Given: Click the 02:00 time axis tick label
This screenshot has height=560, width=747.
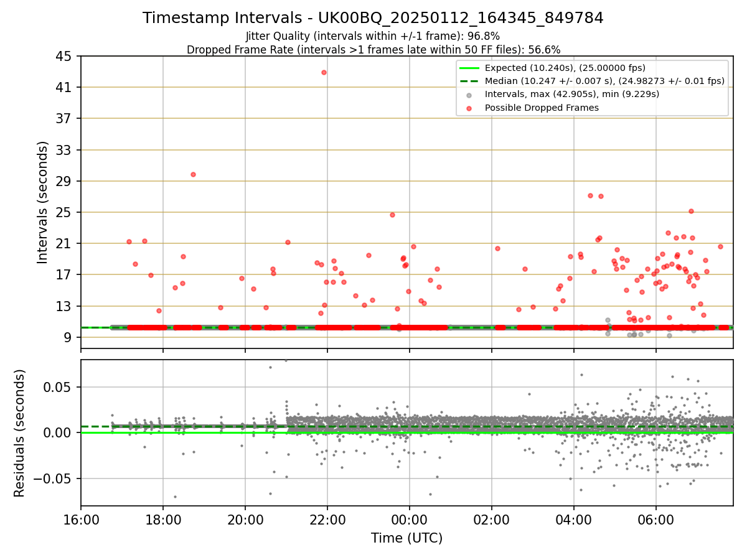Looking at the screenshot, I should tap(492, 519).
